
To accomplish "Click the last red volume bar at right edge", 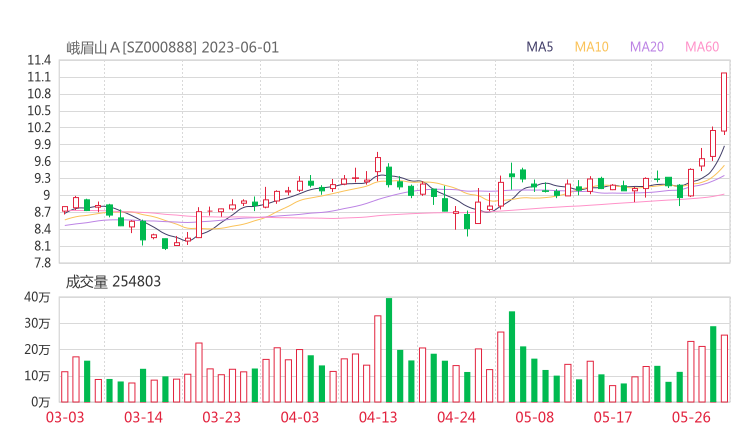I will tap(724, 369).
